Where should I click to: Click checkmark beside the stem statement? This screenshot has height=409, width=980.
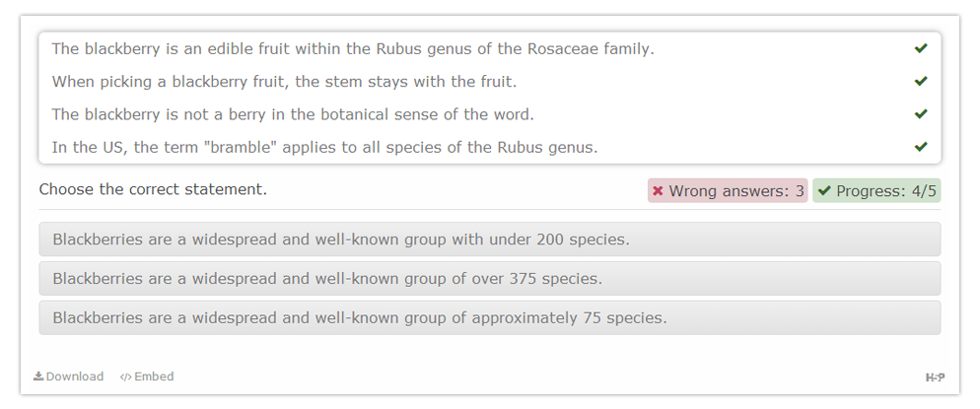click(x=921, y=81)
